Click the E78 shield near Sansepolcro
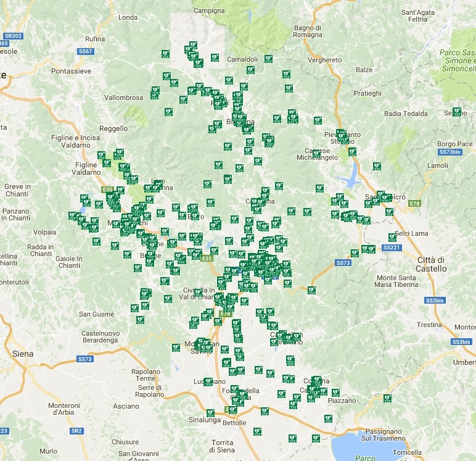The width and height of the screenshot is (476, 461). 415,203
